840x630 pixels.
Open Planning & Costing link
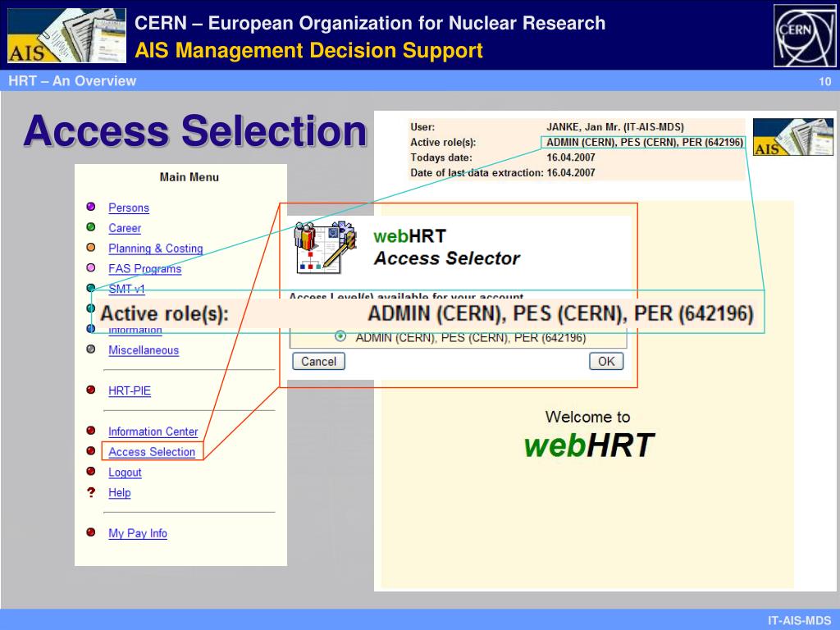coord(155,249)
